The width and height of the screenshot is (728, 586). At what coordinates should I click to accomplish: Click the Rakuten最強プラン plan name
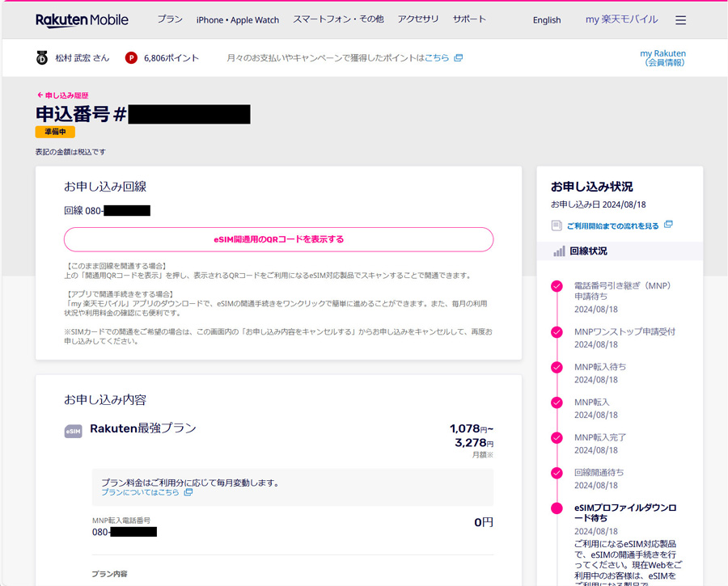pos(143,428)
